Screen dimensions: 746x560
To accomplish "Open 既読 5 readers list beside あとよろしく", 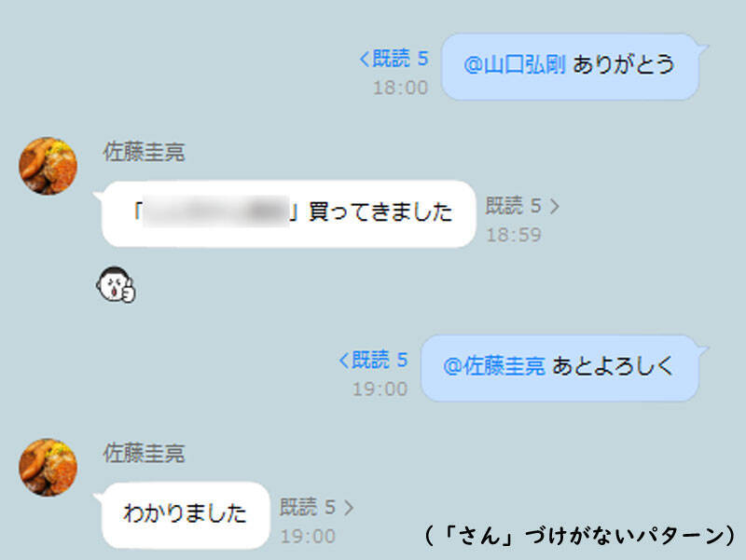I will coord(374,360).
